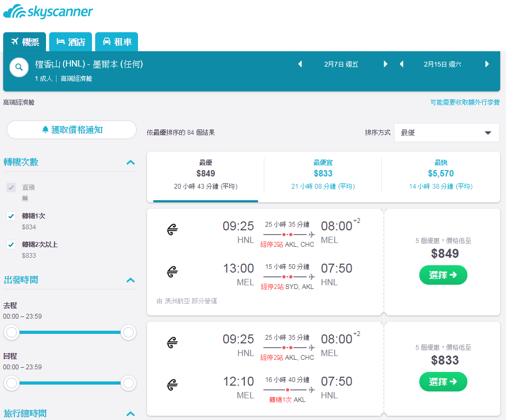Screen dimensions: 506x420
Task: Click the 15 小時 50 分鐘 return duration
Action: 287,267
